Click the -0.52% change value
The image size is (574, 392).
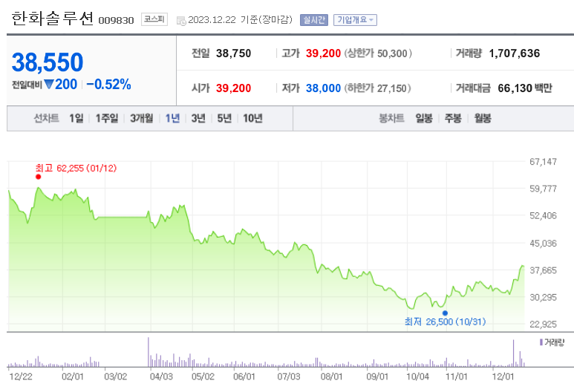pyautogui.click(x=108, y=84)
